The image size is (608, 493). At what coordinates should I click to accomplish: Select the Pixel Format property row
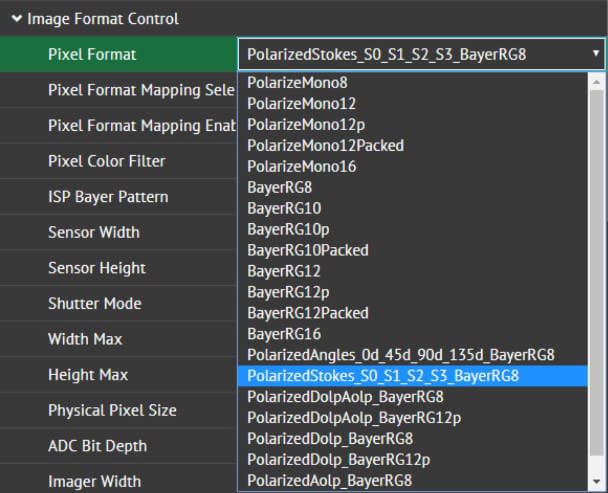[x=118, y=54]
